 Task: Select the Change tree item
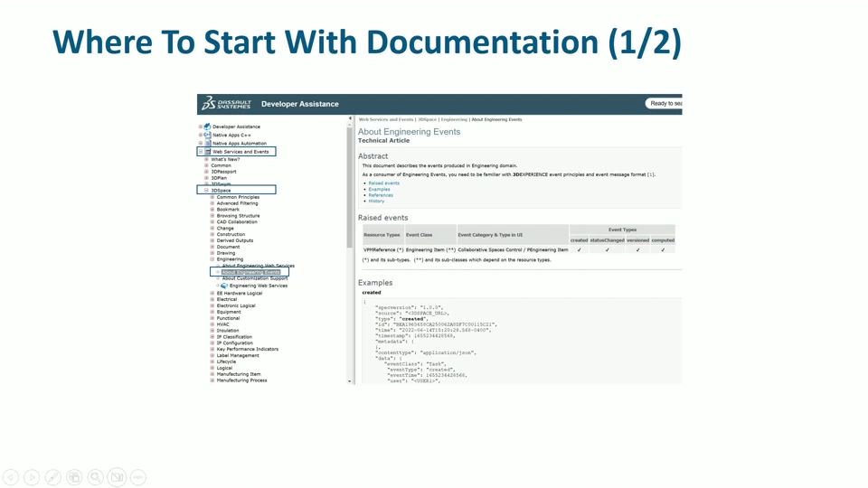tap(225, 228)
